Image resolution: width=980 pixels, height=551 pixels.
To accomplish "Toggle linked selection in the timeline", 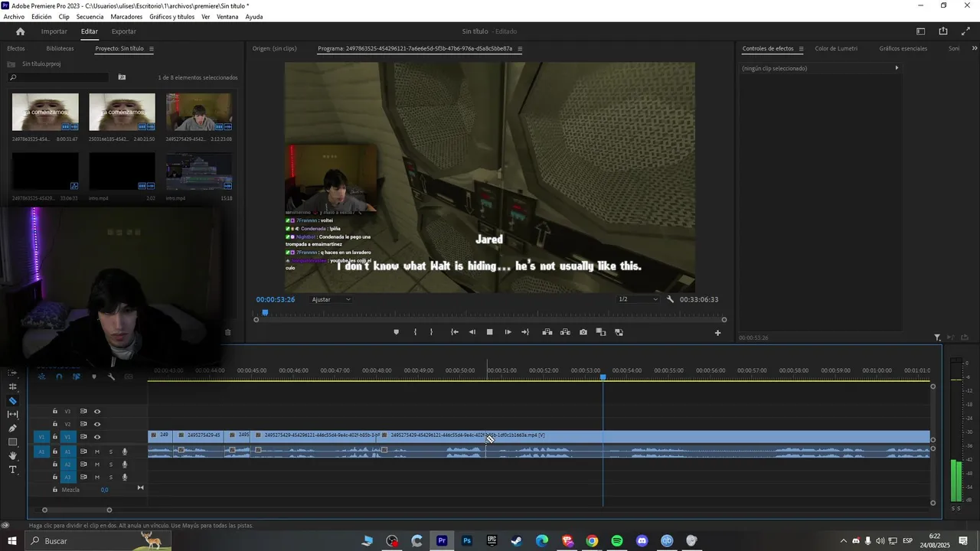I will tap(77, 377).
